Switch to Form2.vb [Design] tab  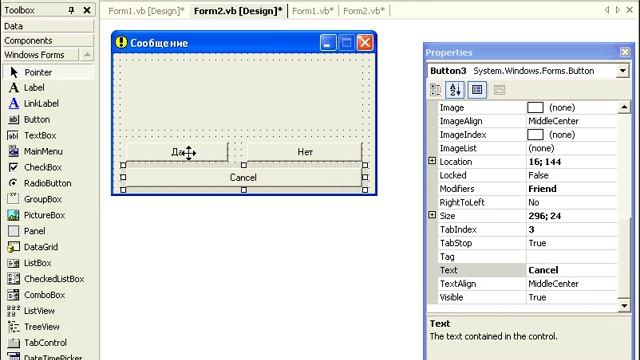click(238, 11)
